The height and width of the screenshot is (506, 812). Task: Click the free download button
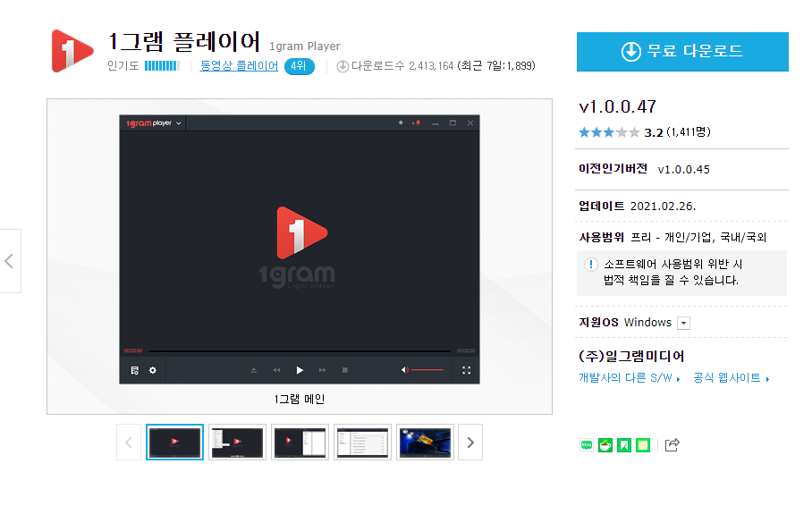[682, 51]
